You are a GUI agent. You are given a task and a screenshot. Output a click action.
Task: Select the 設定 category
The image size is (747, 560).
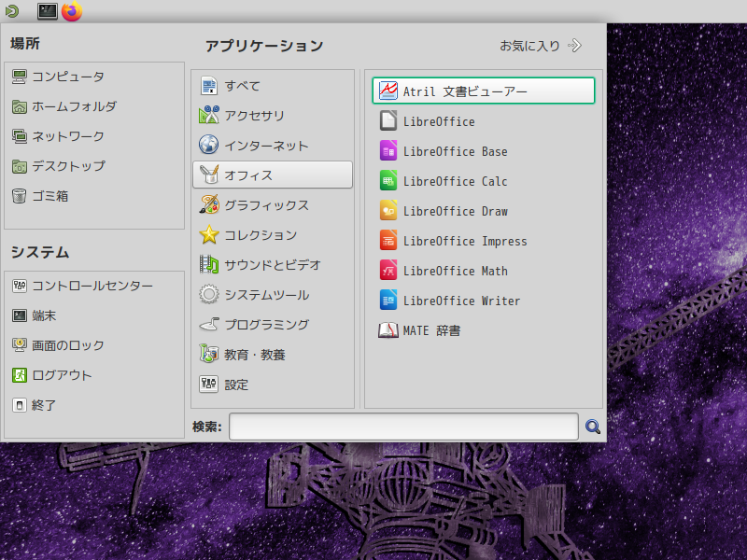[273, 385]
